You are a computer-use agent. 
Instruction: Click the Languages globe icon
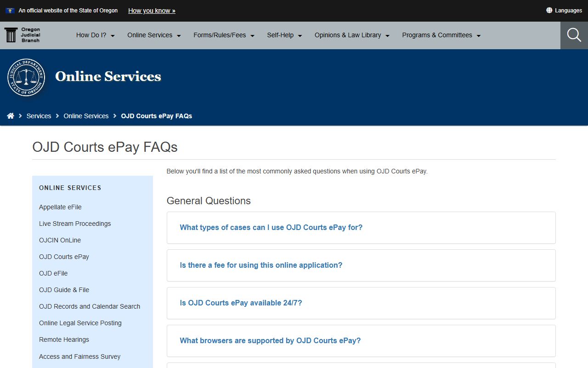(549, 10)
